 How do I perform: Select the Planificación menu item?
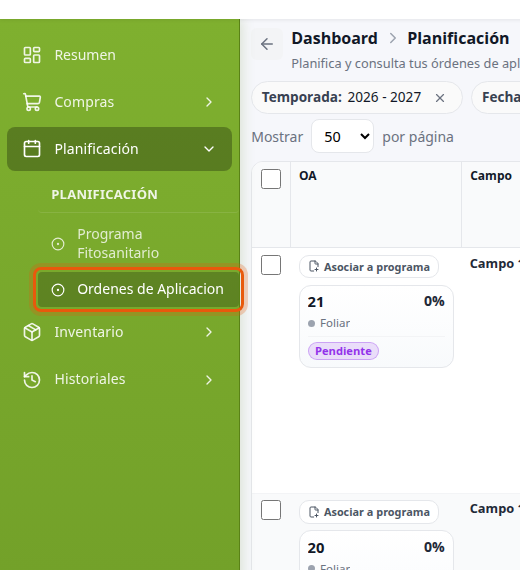click(119, 149)
